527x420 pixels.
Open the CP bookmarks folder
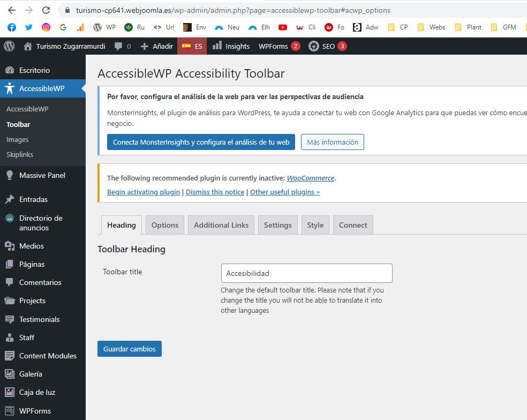[398, 27]
